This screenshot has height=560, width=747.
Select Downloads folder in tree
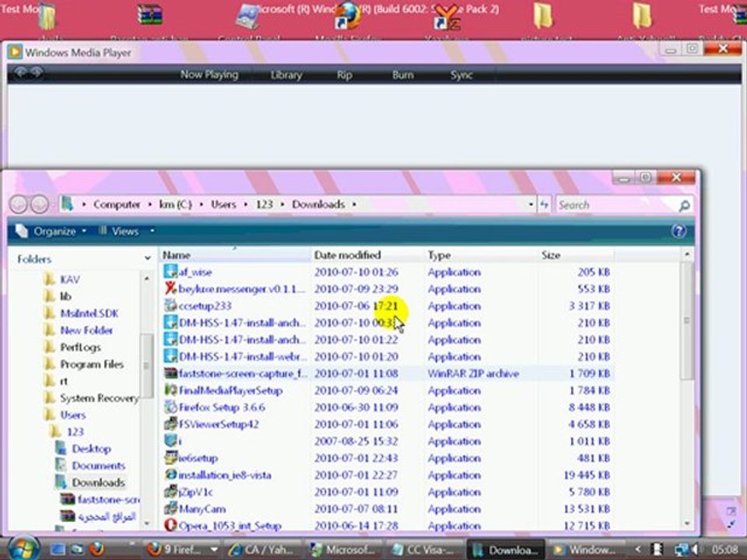tap(98, 482)
